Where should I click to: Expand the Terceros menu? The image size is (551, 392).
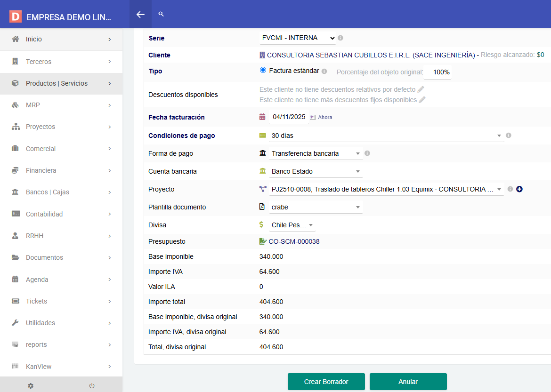[x=61, y=62]
